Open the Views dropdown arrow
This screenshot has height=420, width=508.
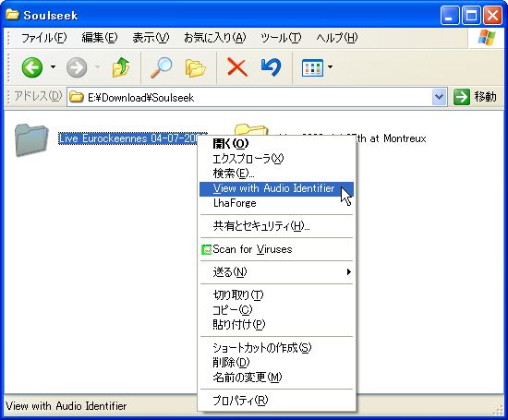coord(330,67)
